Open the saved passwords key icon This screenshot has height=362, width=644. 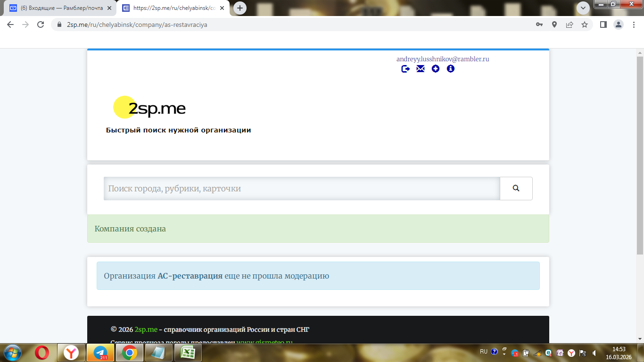pyautogui.click(x=539, y=25)
